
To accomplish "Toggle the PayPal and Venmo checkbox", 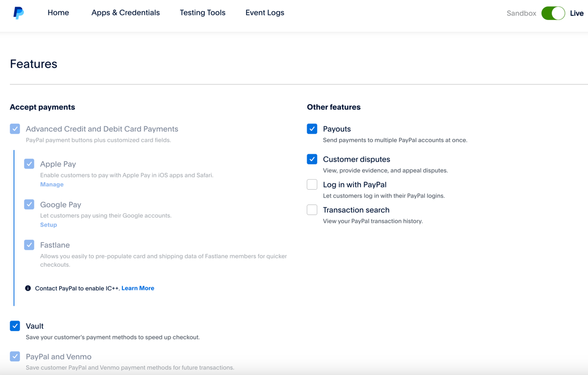I will tap(15, 356).
